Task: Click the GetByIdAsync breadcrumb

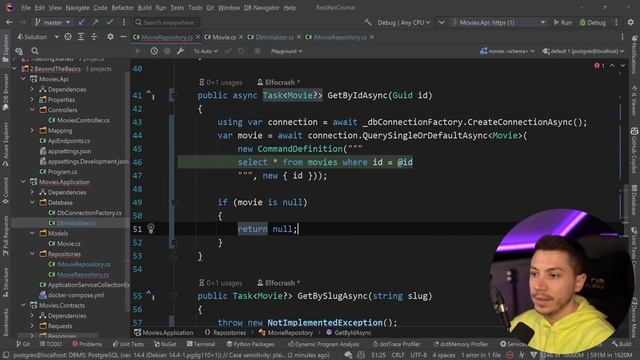Action: click(349, 333)
